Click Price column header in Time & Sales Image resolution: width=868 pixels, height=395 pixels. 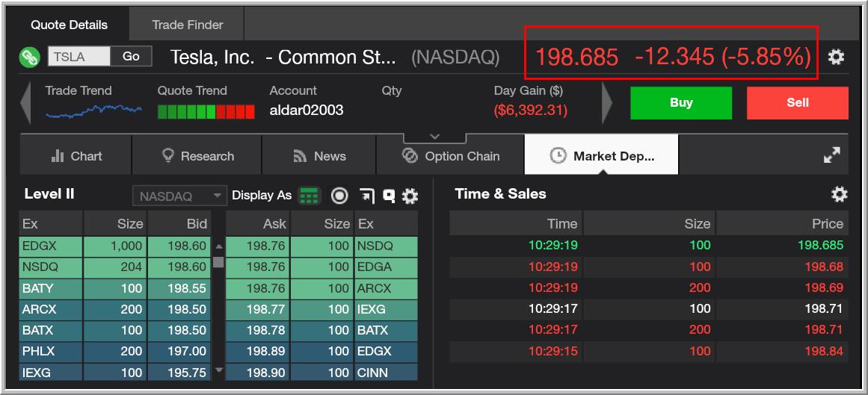point(781,223)
